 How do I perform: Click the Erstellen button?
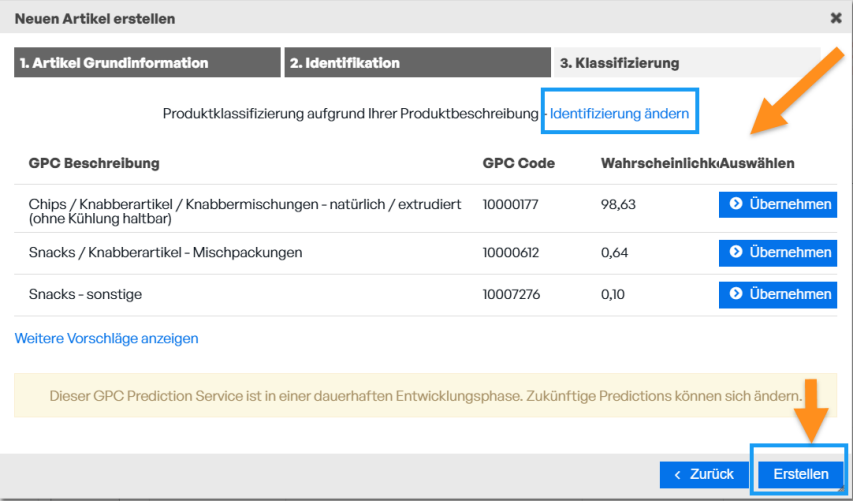pos(801,474)
